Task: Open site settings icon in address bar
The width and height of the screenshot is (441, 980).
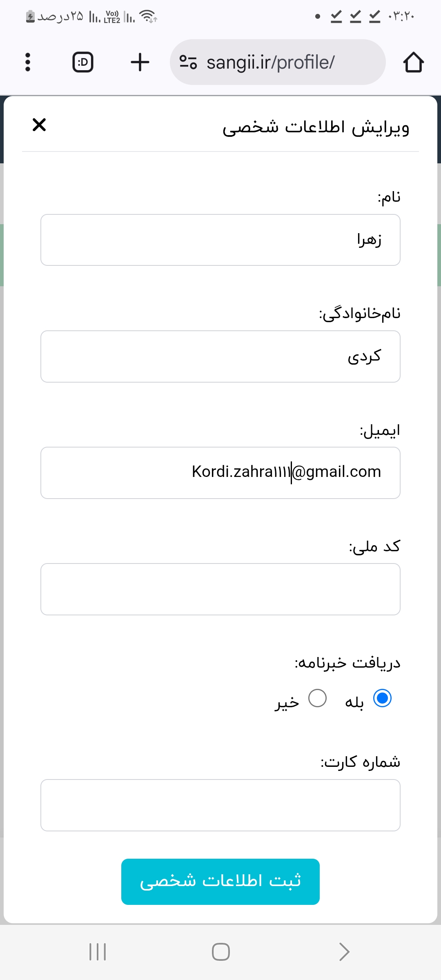Action: click(188, 62)
